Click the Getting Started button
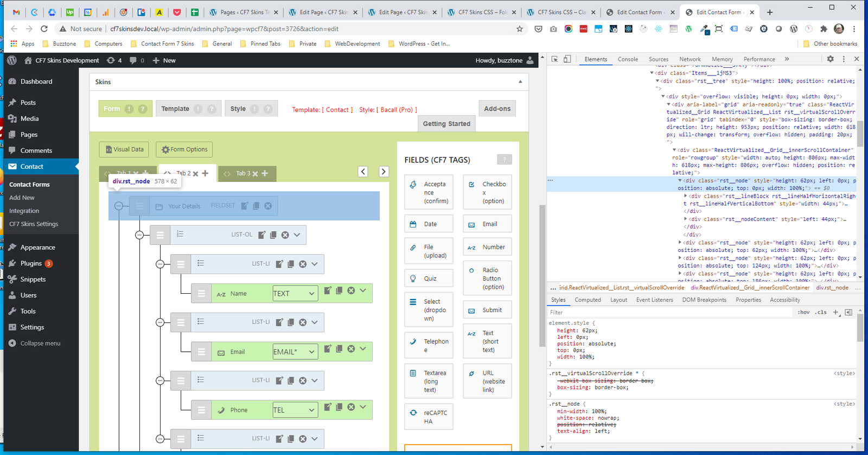 (446, 124)
